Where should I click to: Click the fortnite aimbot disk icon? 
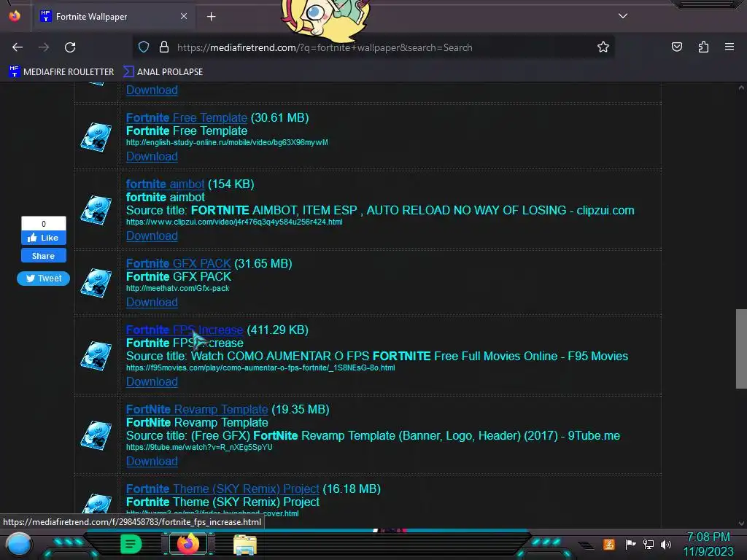[x=96, y=210]
